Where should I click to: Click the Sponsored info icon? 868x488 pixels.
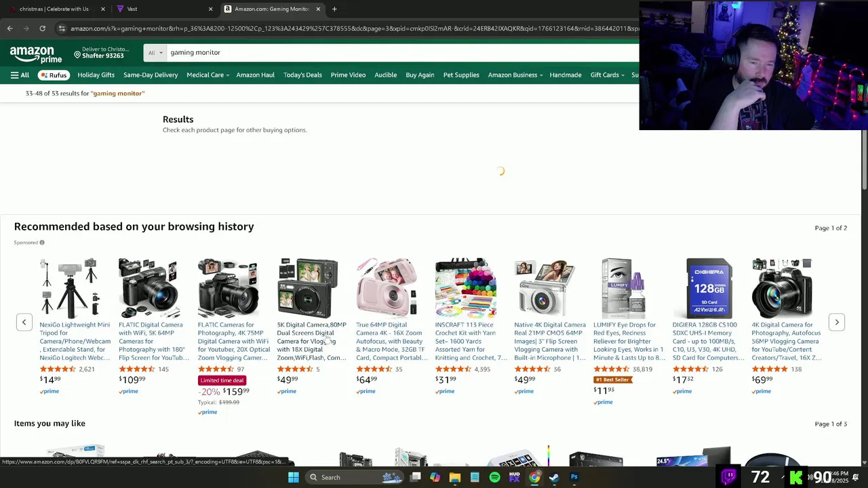42,243
